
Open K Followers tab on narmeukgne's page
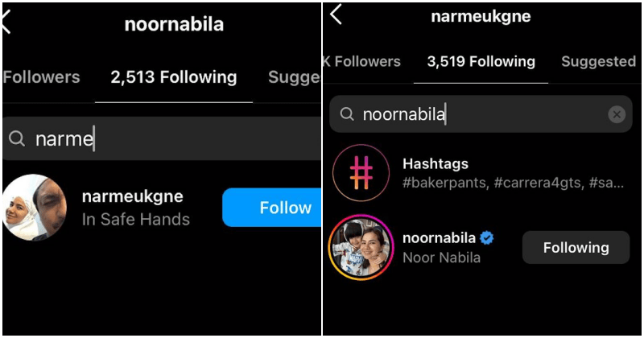pyautogui.click(x=361, y=62)
